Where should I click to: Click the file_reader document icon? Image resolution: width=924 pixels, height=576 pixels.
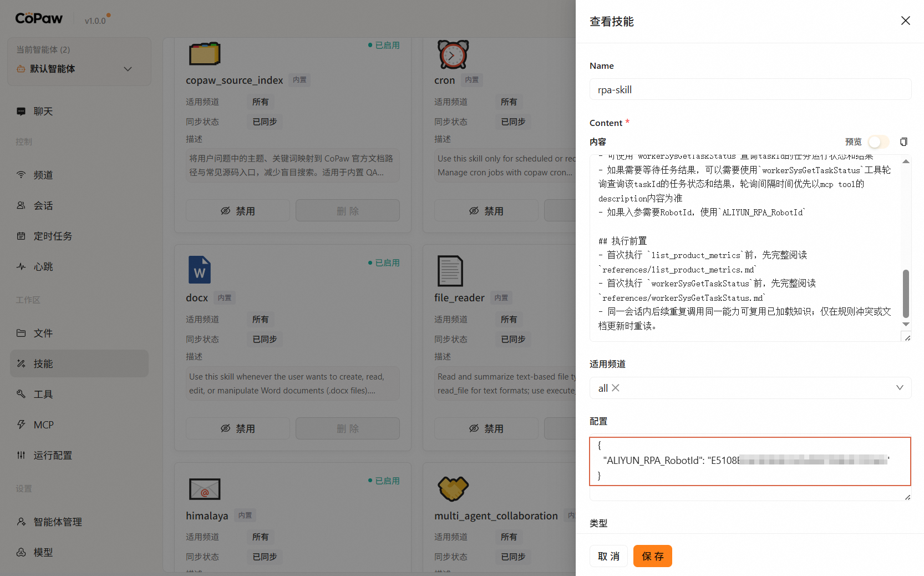tap(450, 271)
